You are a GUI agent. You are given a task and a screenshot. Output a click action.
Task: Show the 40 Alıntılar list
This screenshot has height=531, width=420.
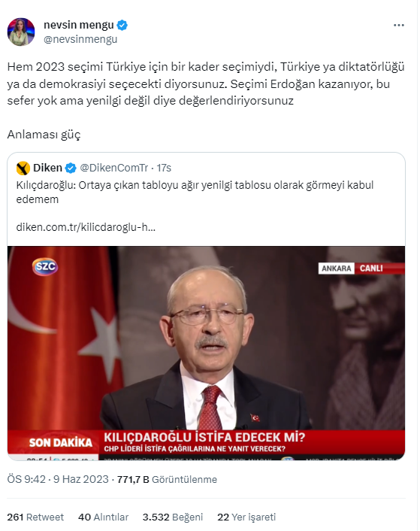[x=103, y=517]
